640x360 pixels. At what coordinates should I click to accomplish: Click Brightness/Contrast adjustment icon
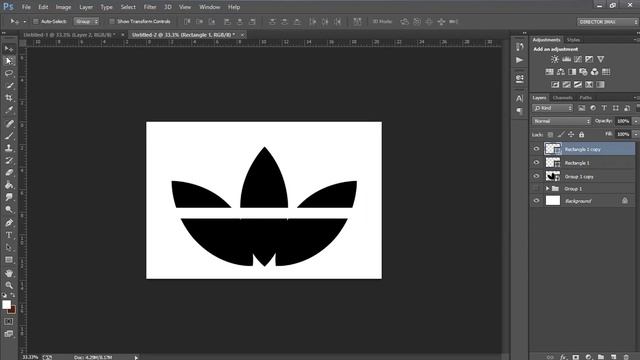click(x=554, y=59)
